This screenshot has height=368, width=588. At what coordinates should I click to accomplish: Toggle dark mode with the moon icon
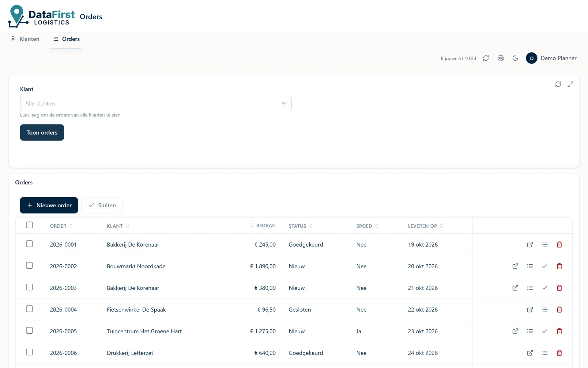click(515, 58)
